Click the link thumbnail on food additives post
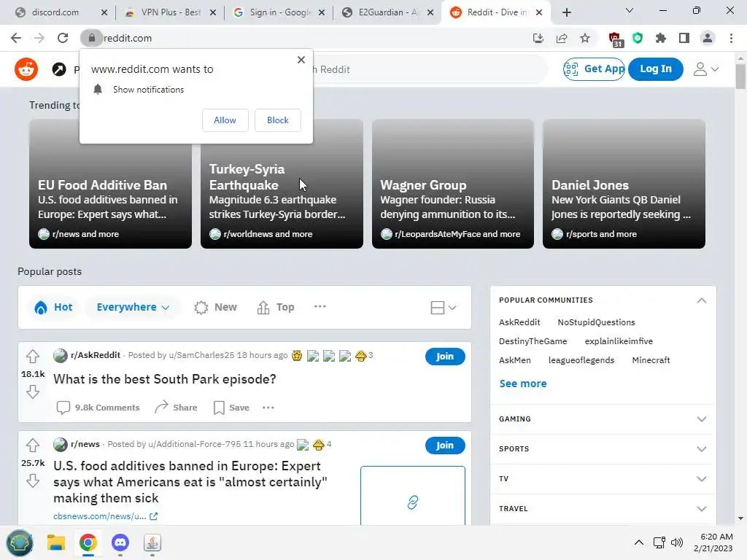Viewport: 747px width, 560px height. pyautogui.click(x=413, y=496)
